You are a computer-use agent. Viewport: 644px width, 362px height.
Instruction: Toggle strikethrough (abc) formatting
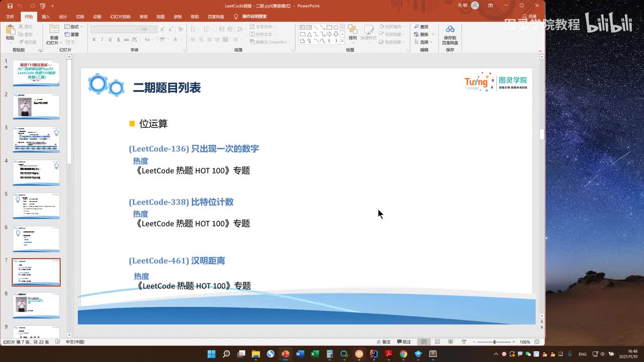pos(126,40)
